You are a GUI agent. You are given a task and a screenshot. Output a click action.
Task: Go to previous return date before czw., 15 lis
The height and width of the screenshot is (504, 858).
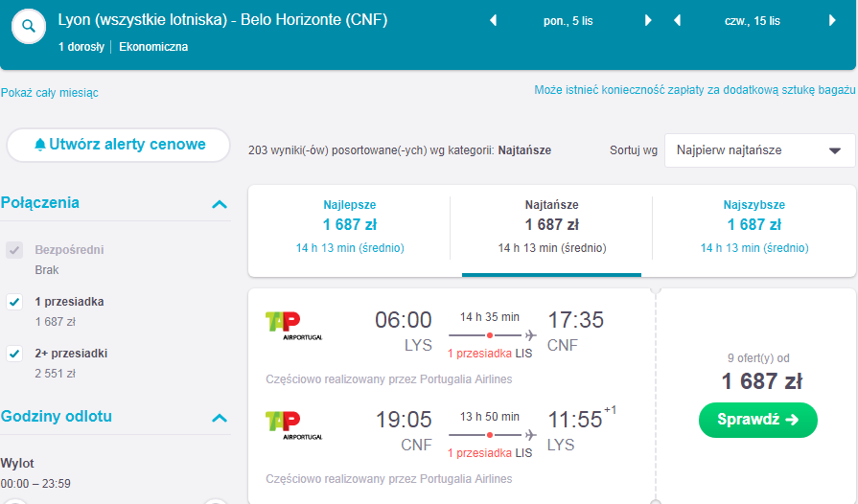tap(678, 21)
